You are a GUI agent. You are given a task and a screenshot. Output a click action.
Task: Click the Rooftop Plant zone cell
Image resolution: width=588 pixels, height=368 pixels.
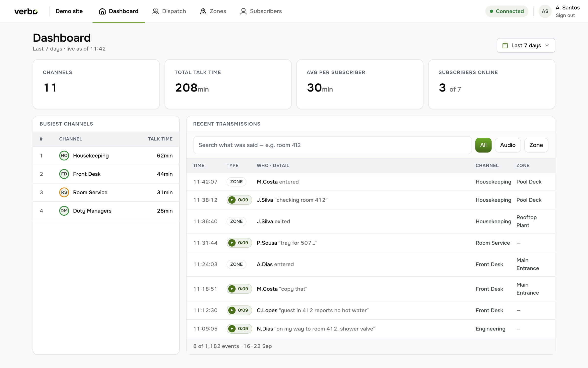pos(527,221)
